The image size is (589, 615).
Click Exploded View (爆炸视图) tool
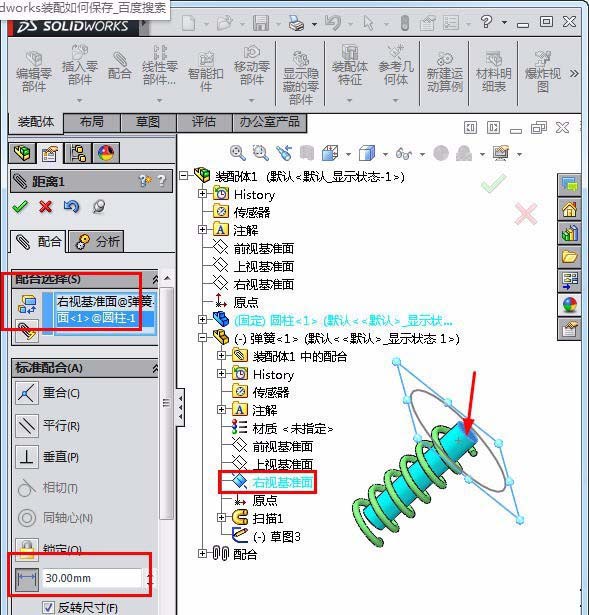click(x=543, y=71)
